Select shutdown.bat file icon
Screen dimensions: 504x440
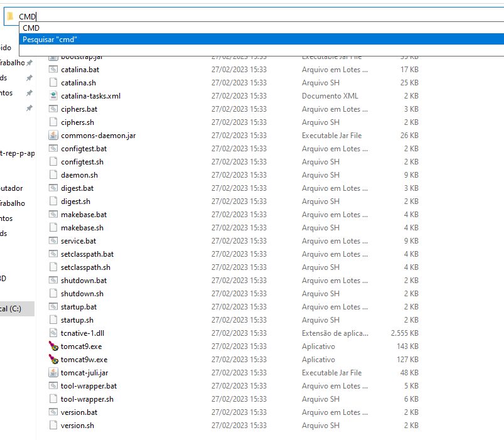(x=53, y=281)
